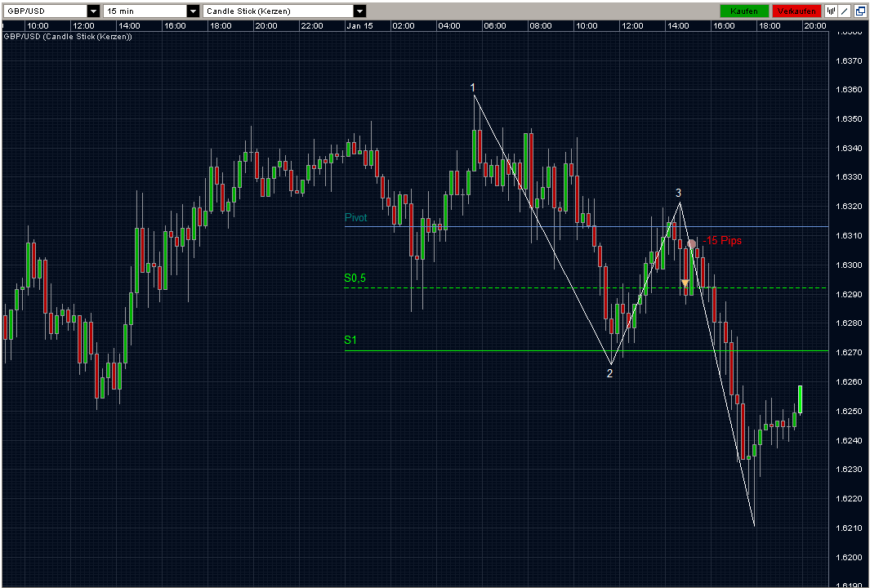Click the 1.6270 price axis label
This screenshot has width=870, height=588.
pos(849,353)
